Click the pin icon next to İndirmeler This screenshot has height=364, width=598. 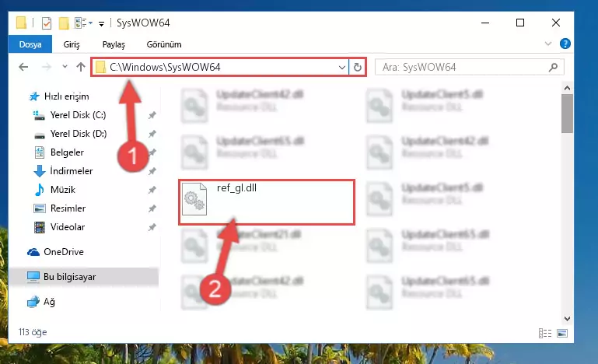[x=152, y=171]
